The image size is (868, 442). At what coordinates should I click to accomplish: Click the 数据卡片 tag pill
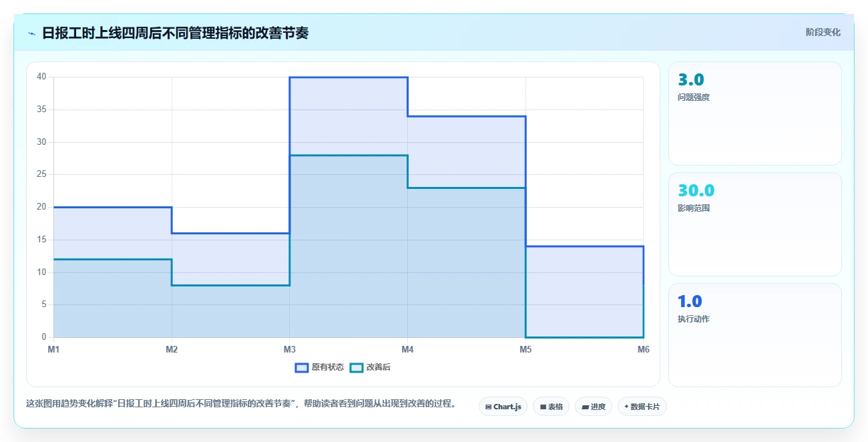642,407
